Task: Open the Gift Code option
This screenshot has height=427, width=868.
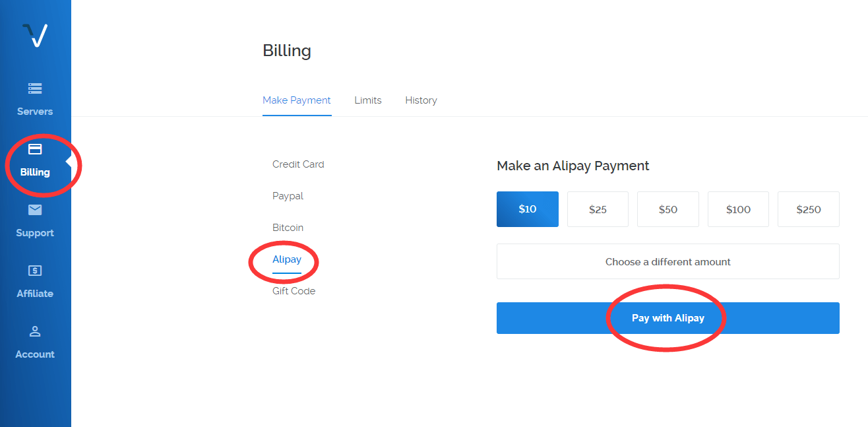Action: [x=294, y=291]
